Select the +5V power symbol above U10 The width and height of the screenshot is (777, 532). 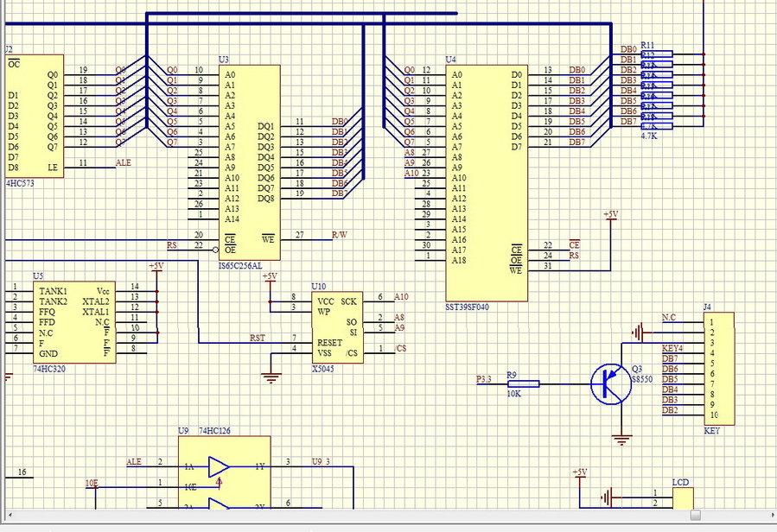[x=270, y=277]
